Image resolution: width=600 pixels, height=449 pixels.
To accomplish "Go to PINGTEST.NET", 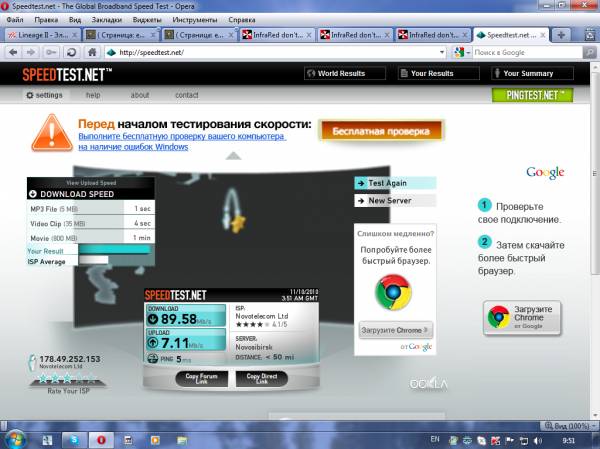I will click(x=532, y=95).
